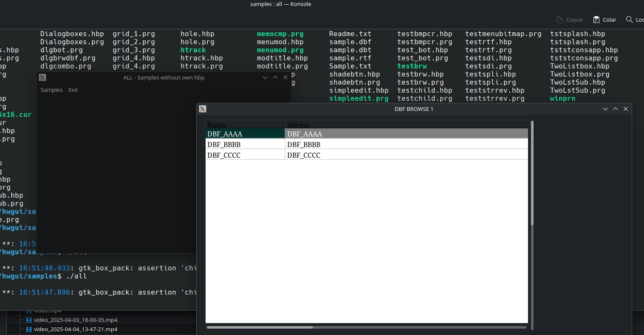Maximize the DBF BROWSE 1 window
This screenshot has height=335, width=644.
point(616,109)
